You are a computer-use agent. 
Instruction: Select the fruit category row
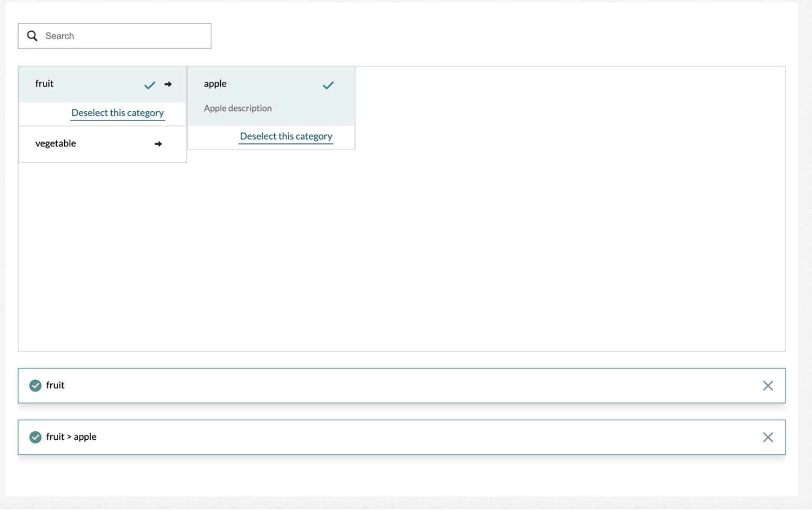[102, 84]
